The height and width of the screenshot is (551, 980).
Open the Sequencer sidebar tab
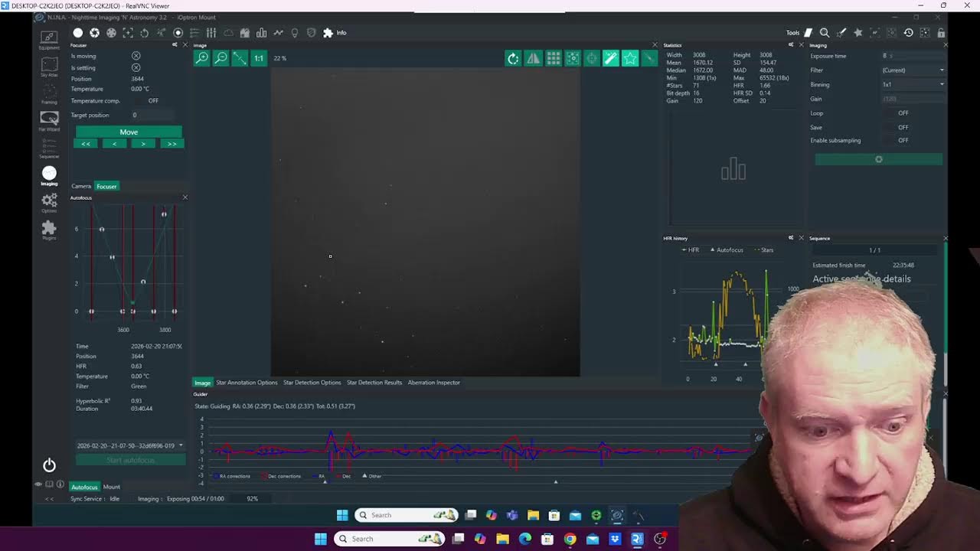[x=49, y=148]
